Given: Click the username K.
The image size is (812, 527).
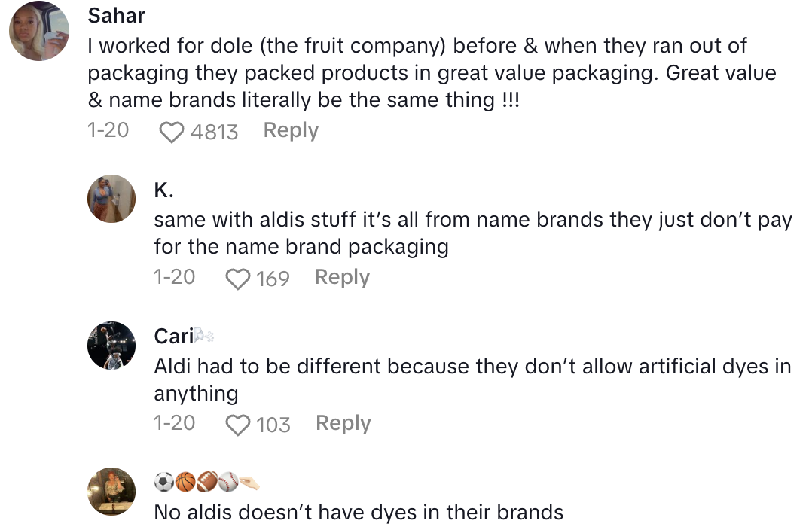Looking at the screenshot, I should [x=163, y=190].
